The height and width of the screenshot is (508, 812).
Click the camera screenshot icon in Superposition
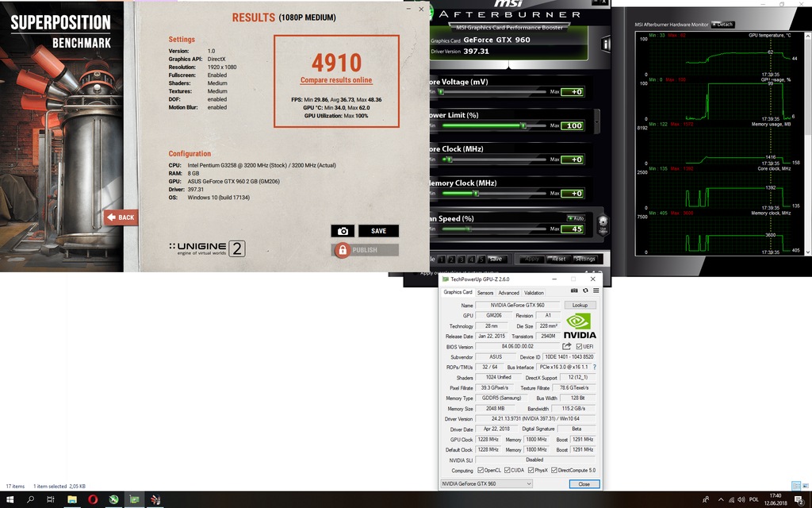(343, 231)
